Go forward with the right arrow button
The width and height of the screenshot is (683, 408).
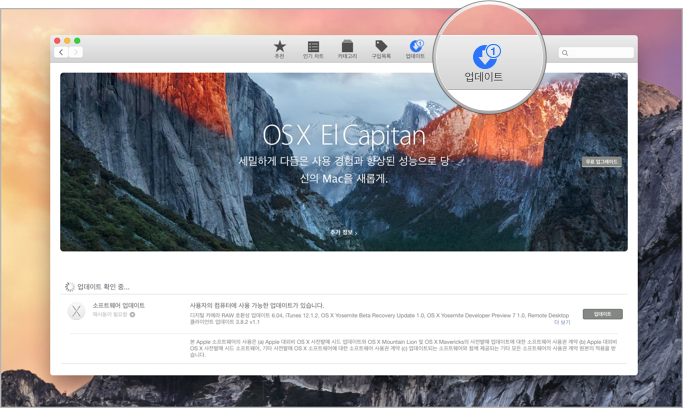click(75, 52)
